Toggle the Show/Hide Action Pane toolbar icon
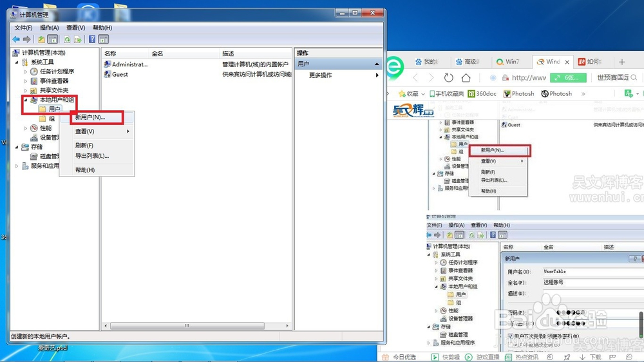 pyautogui.click(x=104, y=39)
